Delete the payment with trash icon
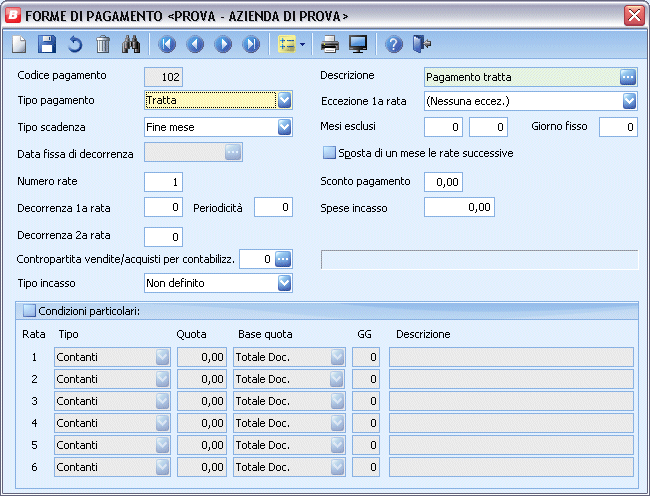 [103, 44]
